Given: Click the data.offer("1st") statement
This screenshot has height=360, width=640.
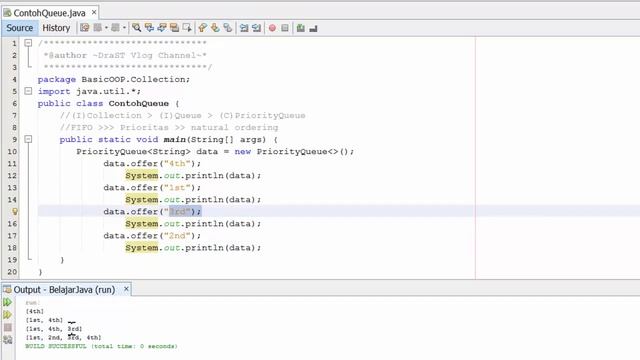Looking at the screenshot, I should coord(152,188).
